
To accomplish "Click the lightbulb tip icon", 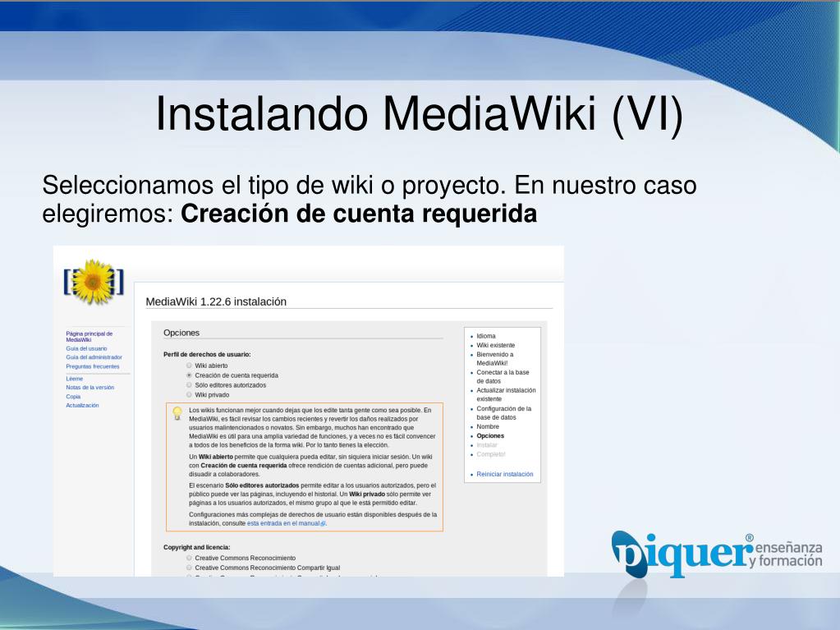I will point(177,414).
